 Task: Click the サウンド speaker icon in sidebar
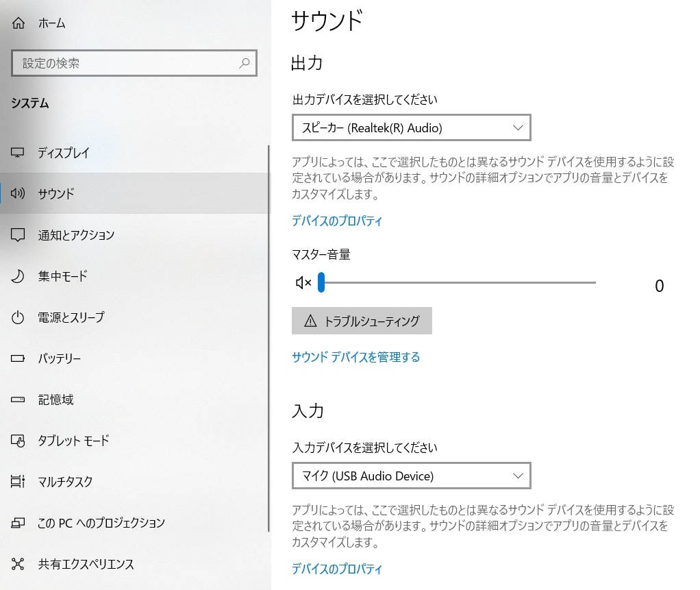pyautogui.click(x=18, y=193)
